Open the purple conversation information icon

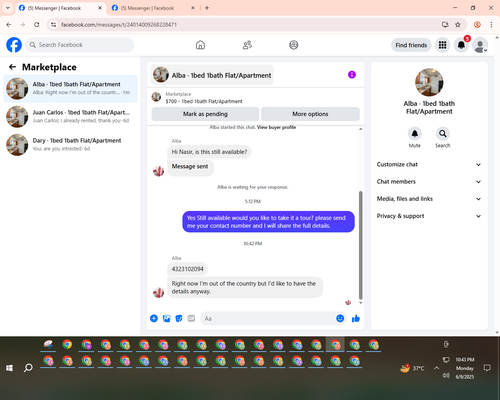352,75
